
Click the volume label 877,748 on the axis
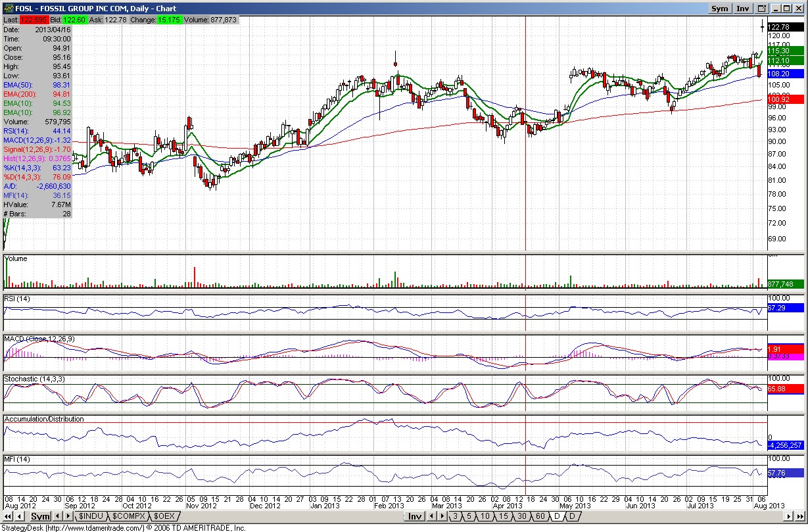pyautogui.click(x=786, y=284)
